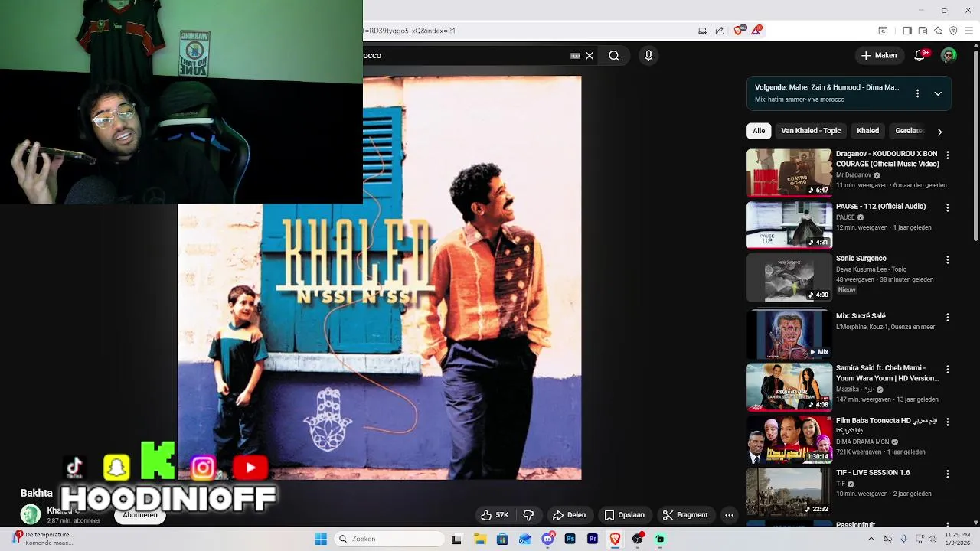
Task: Open Premiere Pro from taskbar
Action: 593,539
